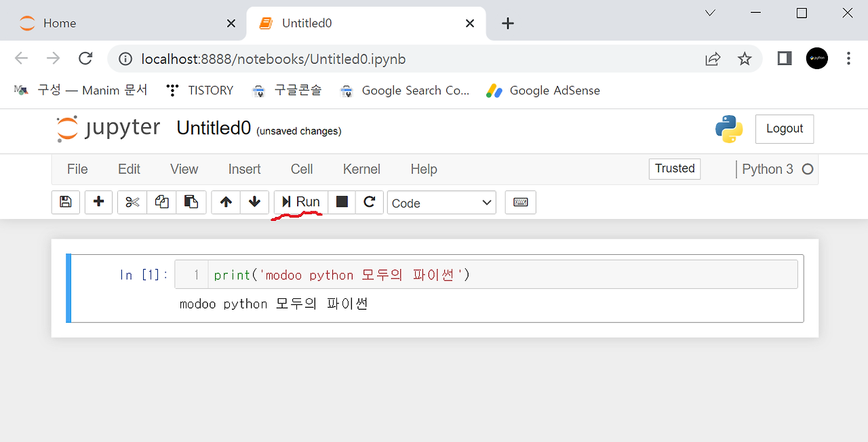Rename notebook by clicking Untitled0 title
868x442 pixels.
click(214, 128)
